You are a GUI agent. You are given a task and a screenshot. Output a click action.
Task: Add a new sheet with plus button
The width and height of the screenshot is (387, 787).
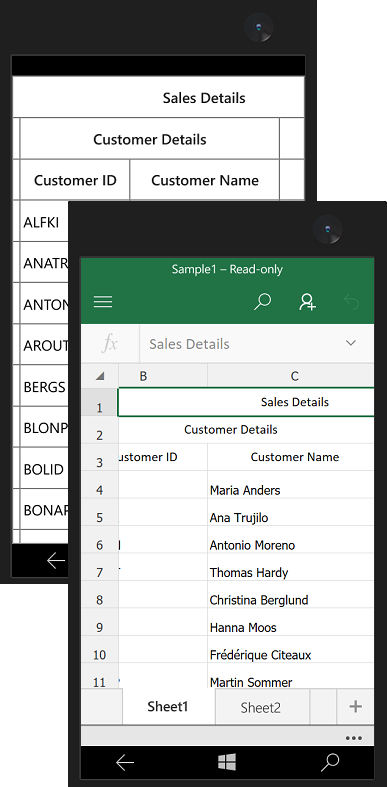[355, 707]
